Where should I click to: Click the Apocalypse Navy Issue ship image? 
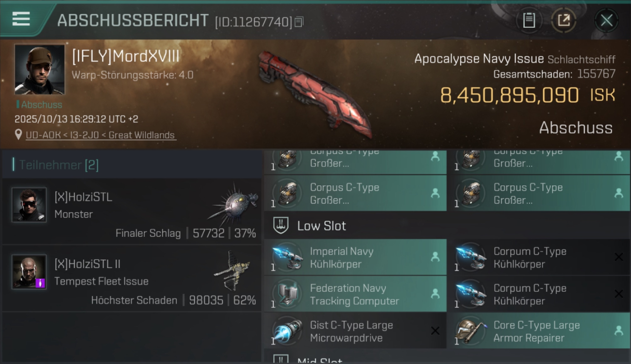coord(315,92)
